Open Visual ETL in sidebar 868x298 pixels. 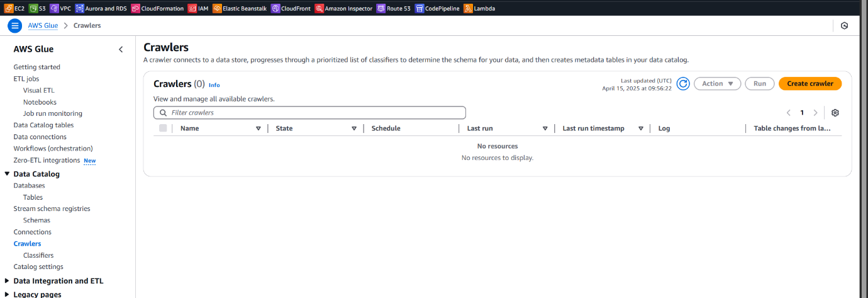click(39, 90)
